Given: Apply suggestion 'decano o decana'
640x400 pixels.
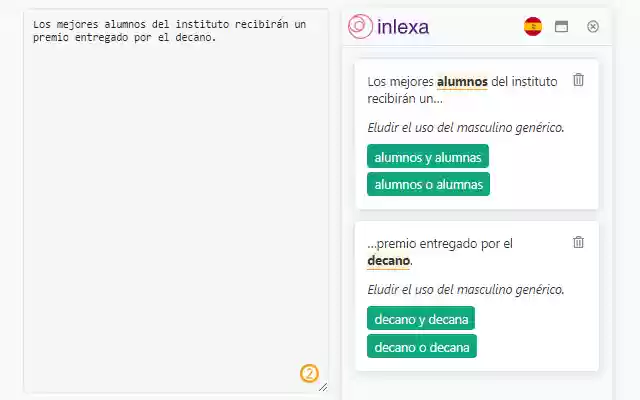Looking at the screenshot, I should point(422,347).
